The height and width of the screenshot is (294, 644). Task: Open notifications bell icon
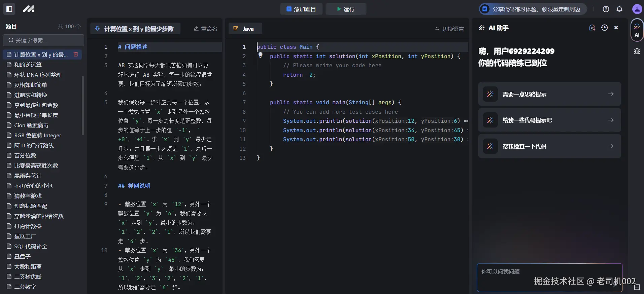(x=619, y=9)
